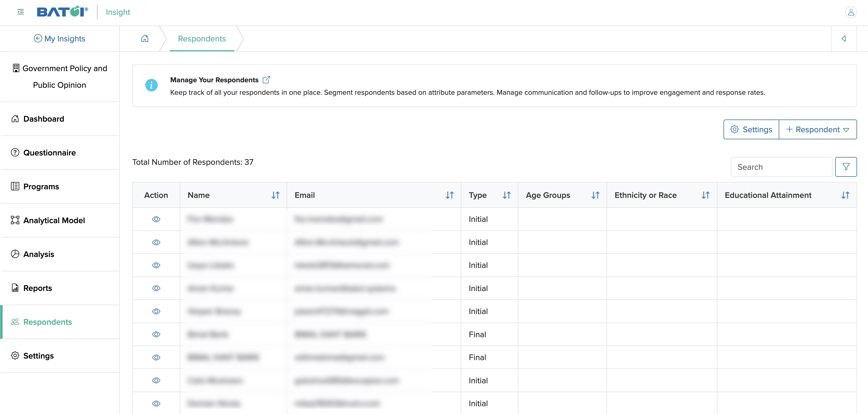View the fifth respondent row
Viewport: 868px width, 414px height.
point(156,312)
